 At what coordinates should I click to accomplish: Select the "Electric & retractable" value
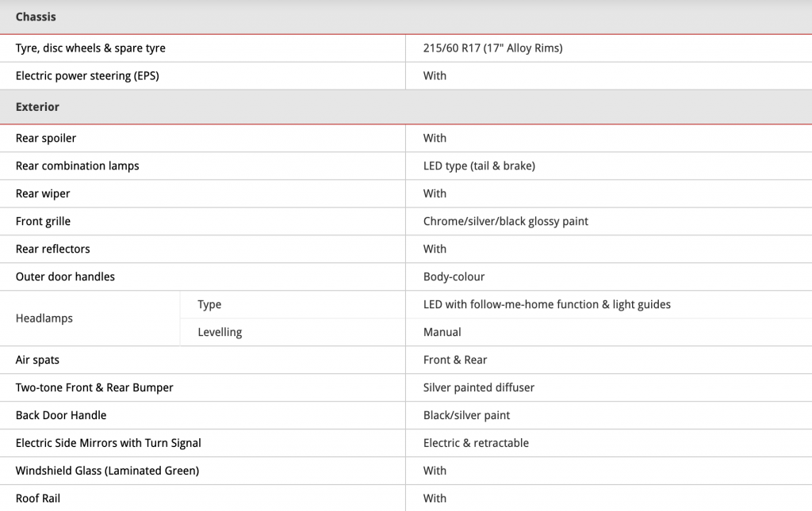pos(476,443)
